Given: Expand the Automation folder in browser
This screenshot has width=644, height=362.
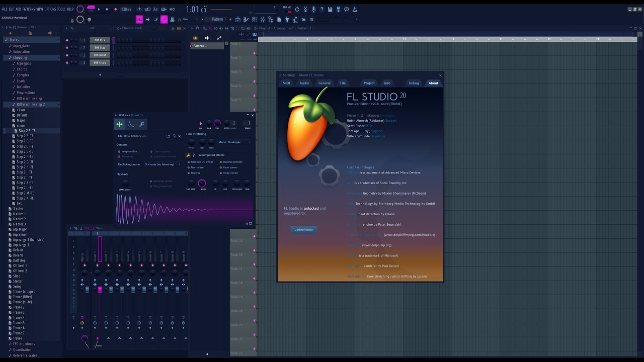Looking at the screenshot, I should tap(21, 51).
